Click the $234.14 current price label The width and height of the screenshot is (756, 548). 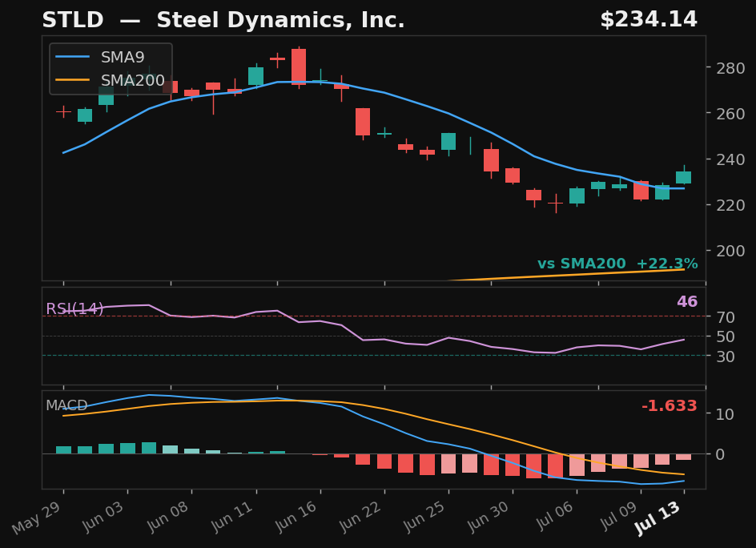(649, 20)
